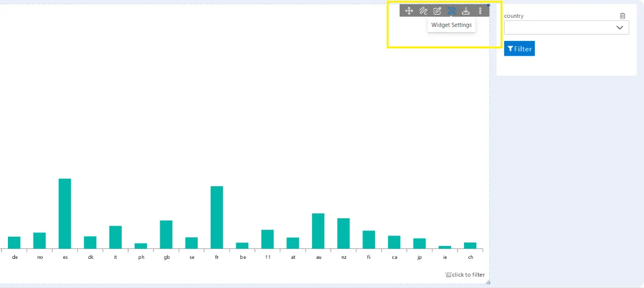Click the 'ch' axis label
This screenshot has width=644, height=288.
[x=470, y=257]
